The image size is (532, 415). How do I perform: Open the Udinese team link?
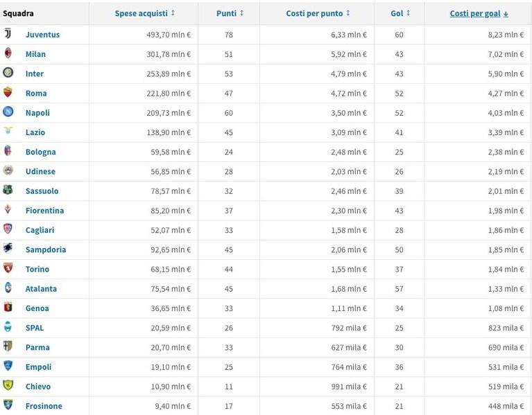(40, 171)
